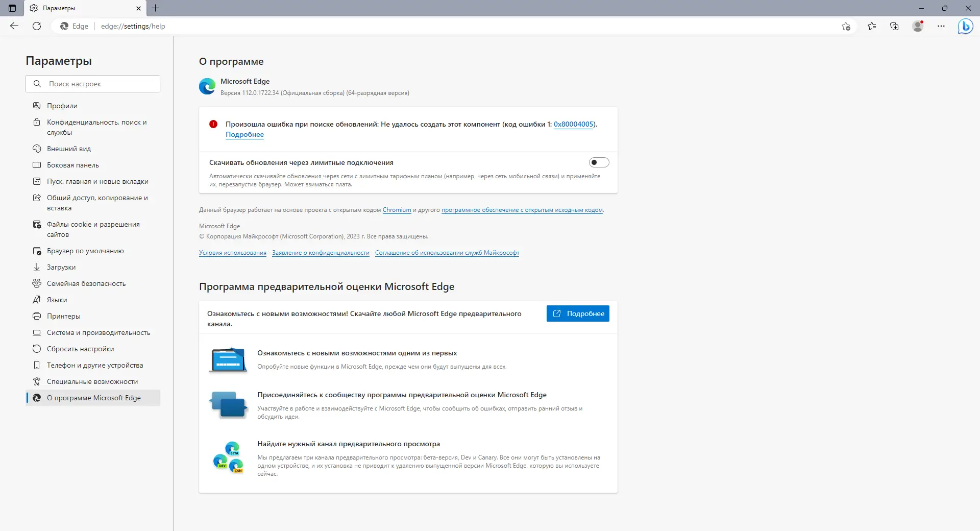The image size is (980, 531).
Task: Click the Принтеры printer icon
Action: (37, 316)
